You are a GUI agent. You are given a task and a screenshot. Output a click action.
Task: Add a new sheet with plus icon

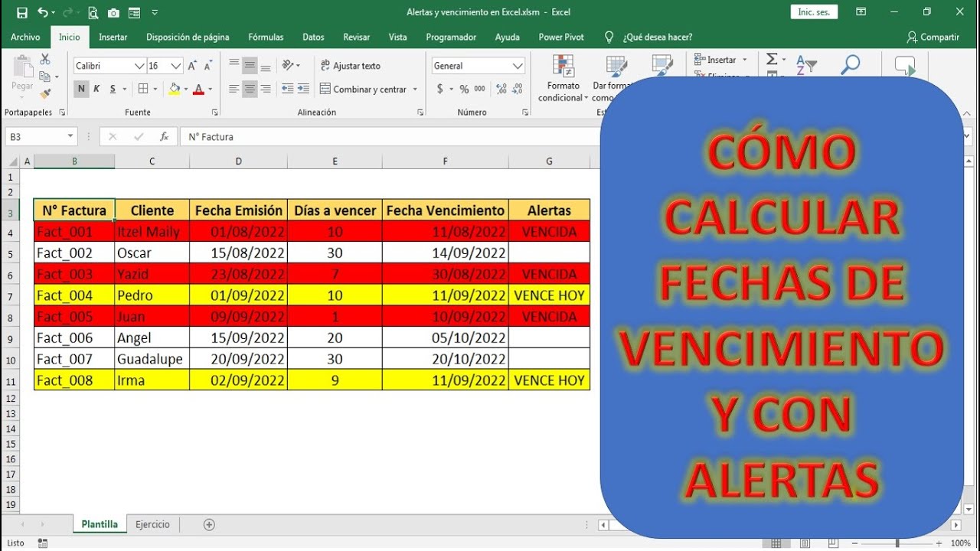click(x=209, y=524)
